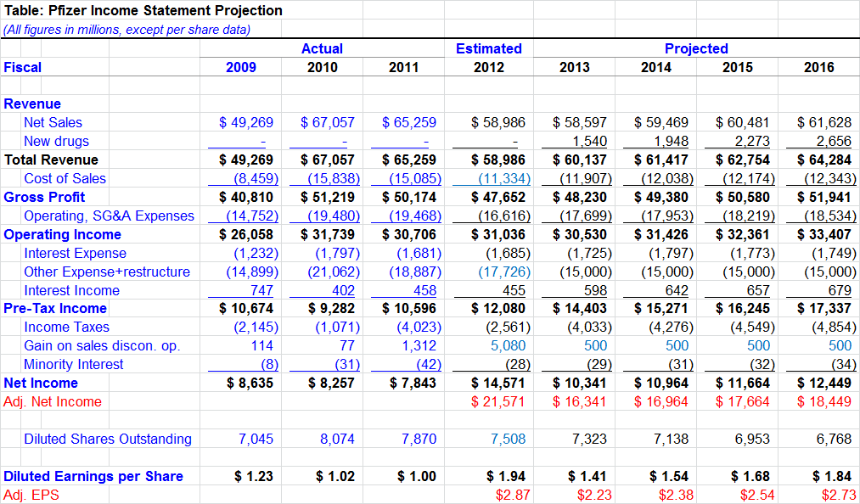
Task: Select 2012 Net Income $ 14,571
Action: (498, 383)
